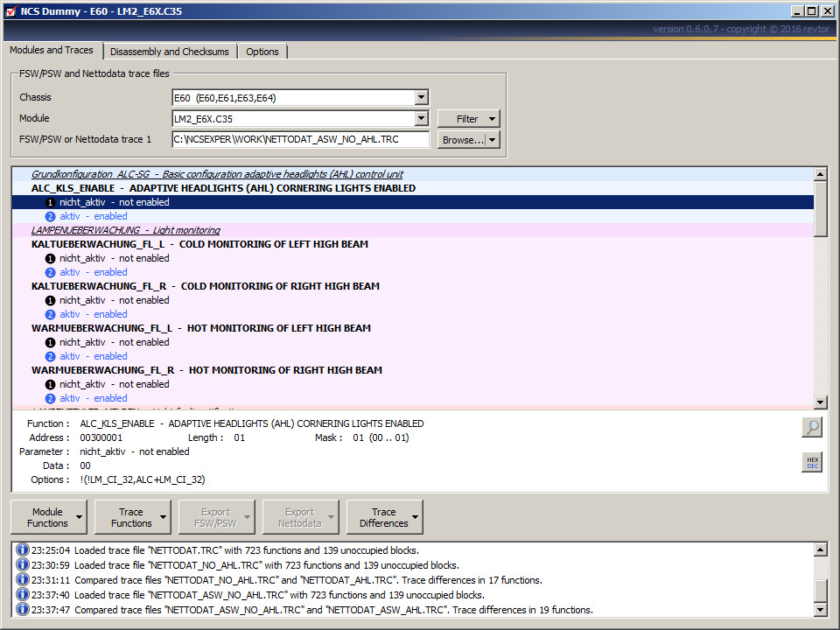Open the Options tab
The width and height of the screenshot is (840, 630).
tap(262, 52)
